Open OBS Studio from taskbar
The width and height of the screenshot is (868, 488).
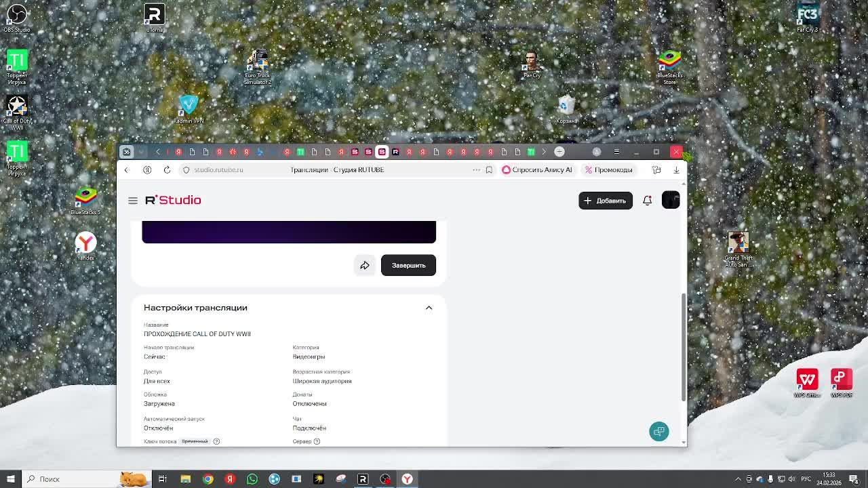(x=385, y=479)
